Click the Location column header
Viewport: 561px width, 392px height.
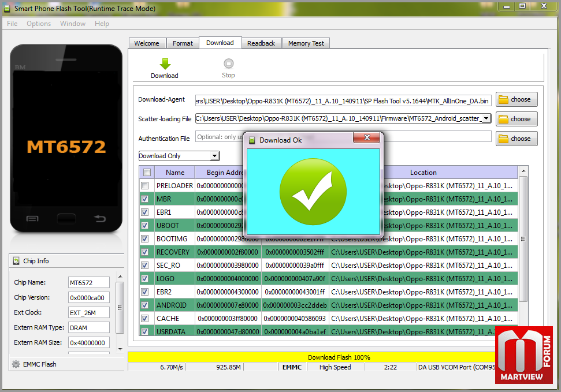[x=423, y=173]
